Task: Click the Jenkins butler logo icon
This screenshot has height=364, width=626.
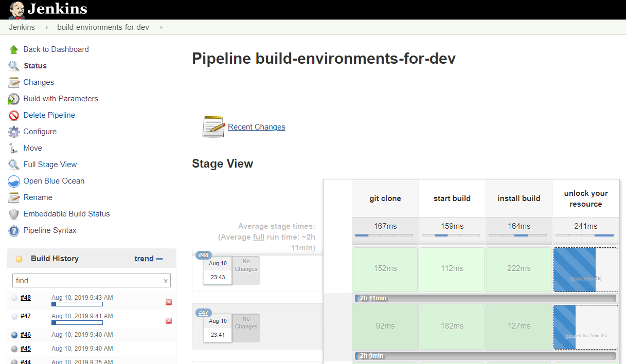Action: 16,10
